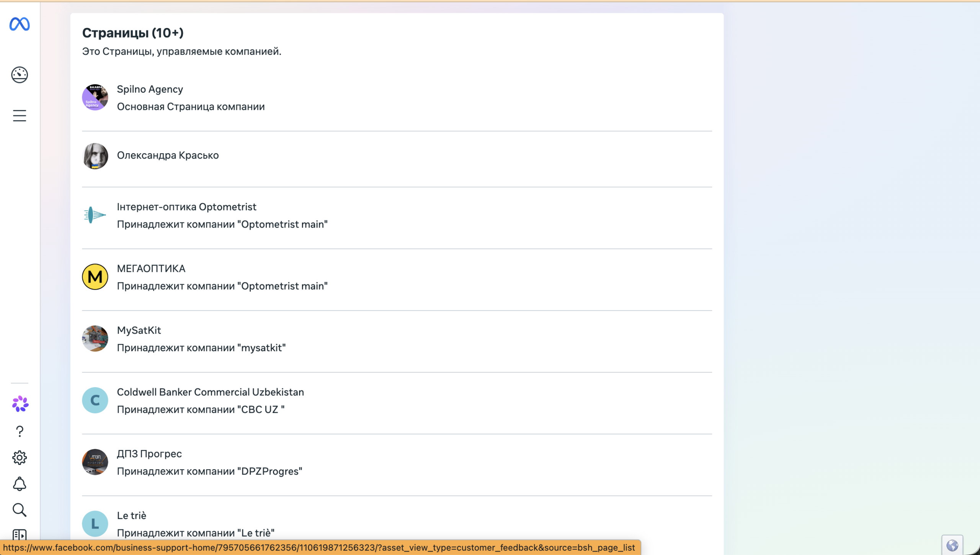The image size is (980, 555).
Task: Click the MySatKit page avatar
Action: [95, 339]
